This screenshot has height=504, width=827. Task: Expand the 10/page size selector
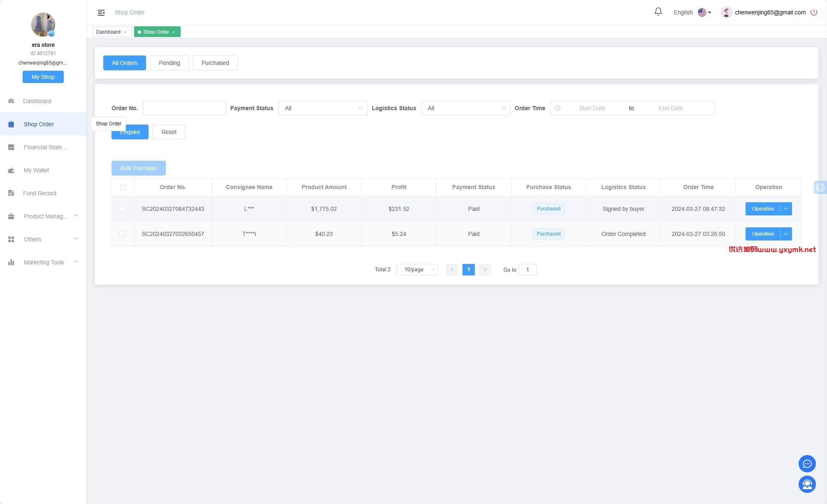(417, 270)
